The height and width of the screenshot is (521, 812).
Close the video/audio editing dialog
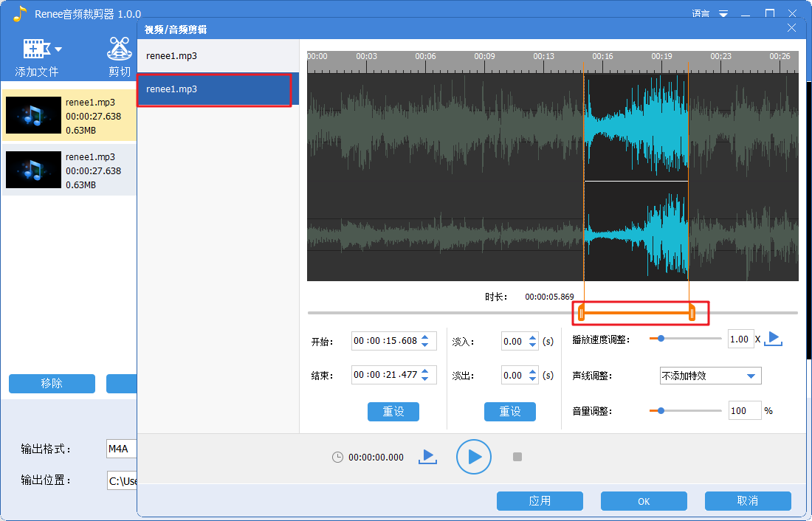tap(791, 28)
